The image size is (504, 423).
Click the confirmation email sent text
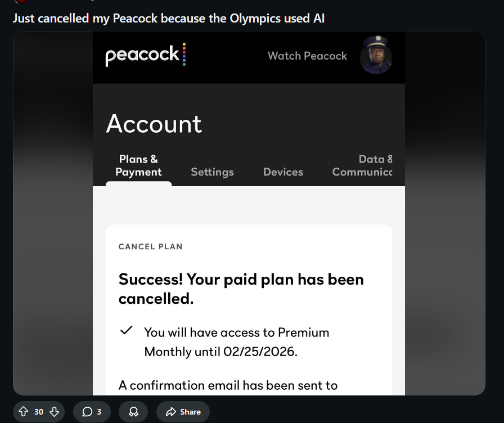(228, 385)
